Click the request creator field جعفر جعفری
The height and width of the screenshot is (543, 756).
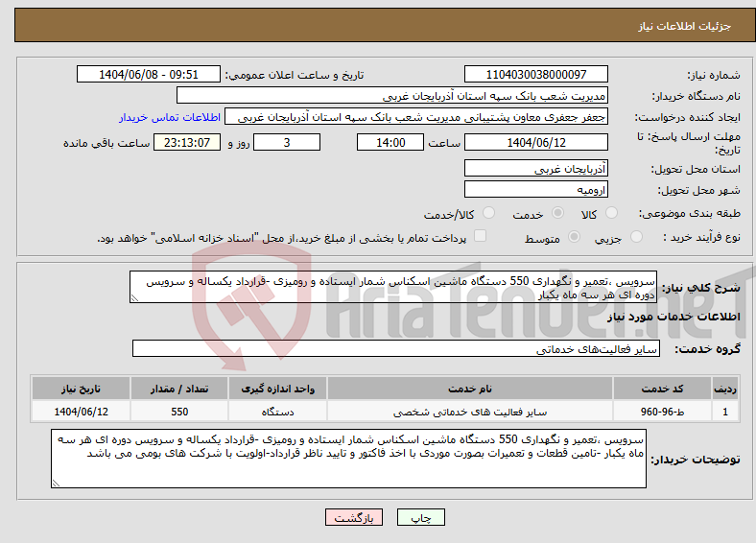[x=416, y=117]
